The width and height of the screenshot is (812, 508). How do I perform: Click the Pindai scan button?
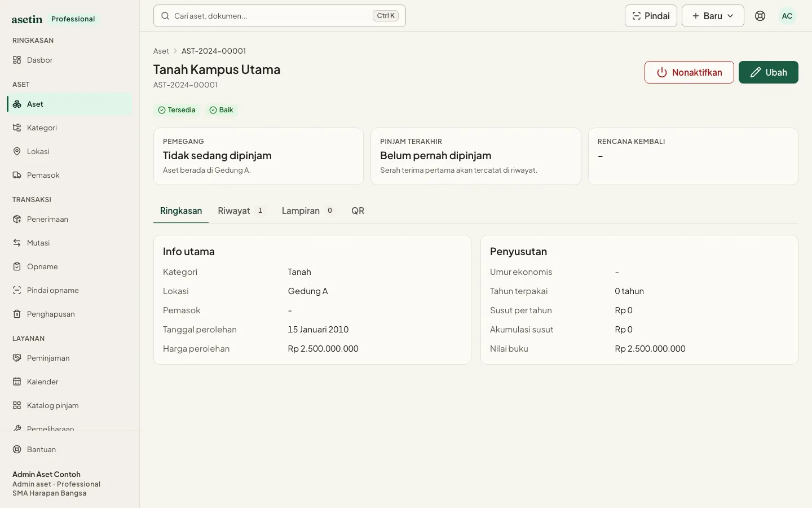coord(651,16)
